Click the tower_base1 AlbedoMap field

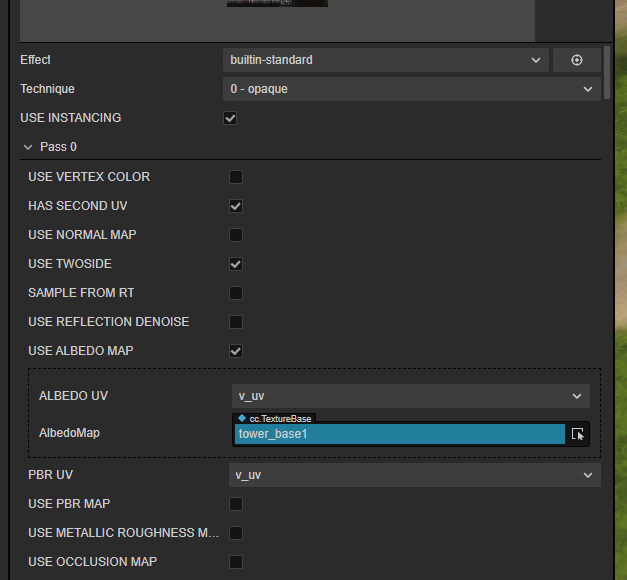click(x=400, y=434)
